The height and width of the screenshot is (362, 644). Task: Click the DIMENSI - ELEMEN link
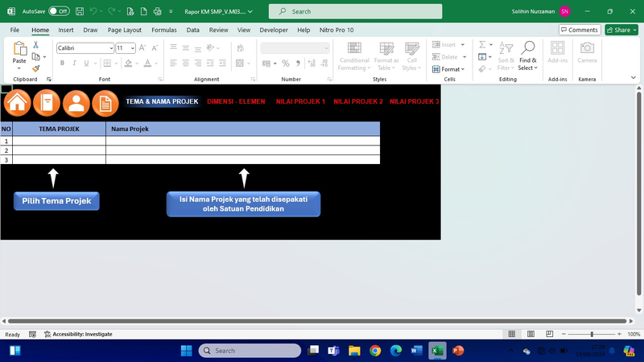(236, 101)
